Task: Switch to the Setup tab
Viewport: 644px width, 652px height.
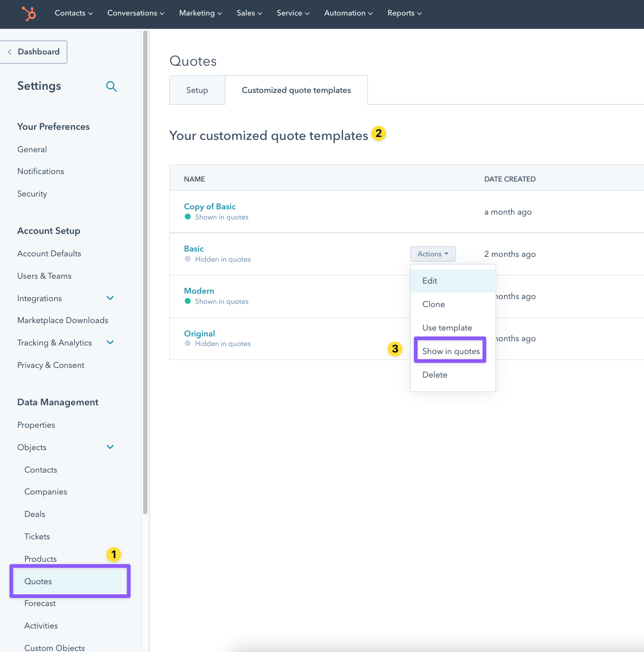Action: tap(197, 90)
